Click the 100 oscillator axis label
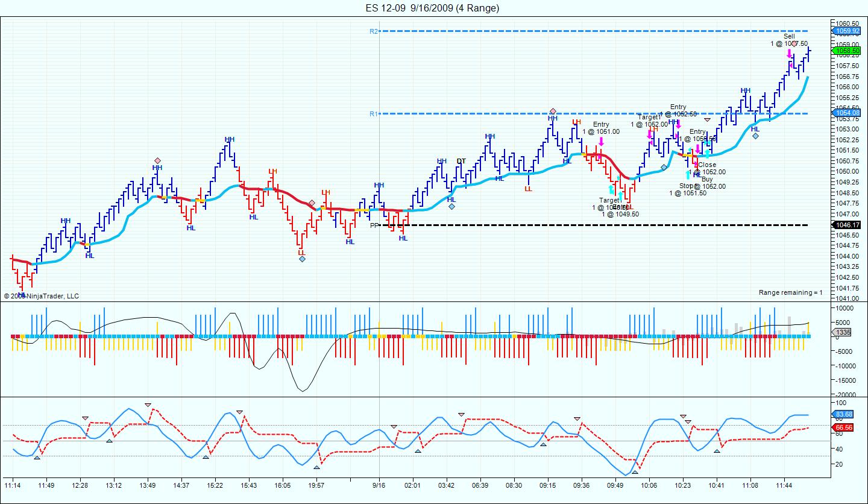 click(841, 402)
